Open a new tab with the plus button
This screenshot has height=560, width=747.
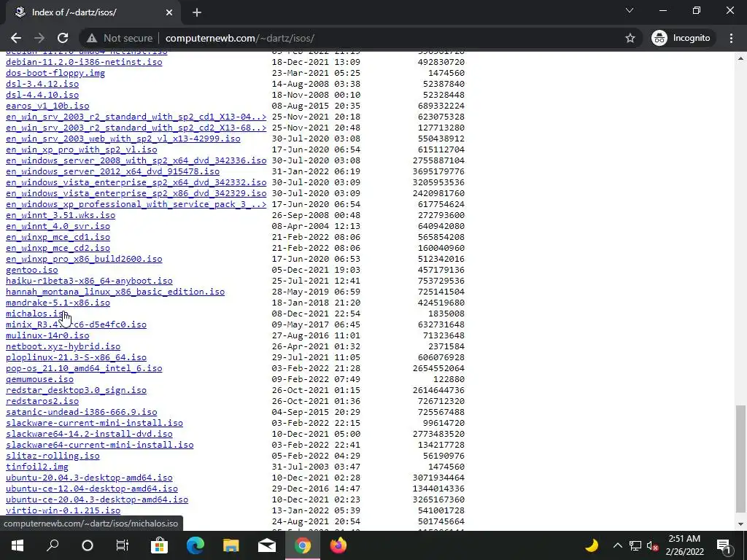pos(197,12)
